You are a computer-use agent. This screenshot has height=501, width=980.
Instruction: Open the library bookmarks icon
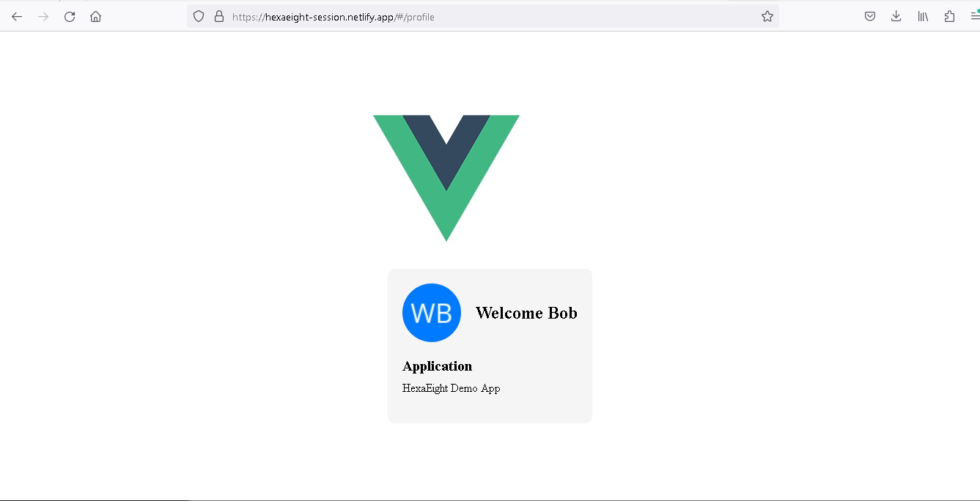pyautogui.click(x=923, y=17)
